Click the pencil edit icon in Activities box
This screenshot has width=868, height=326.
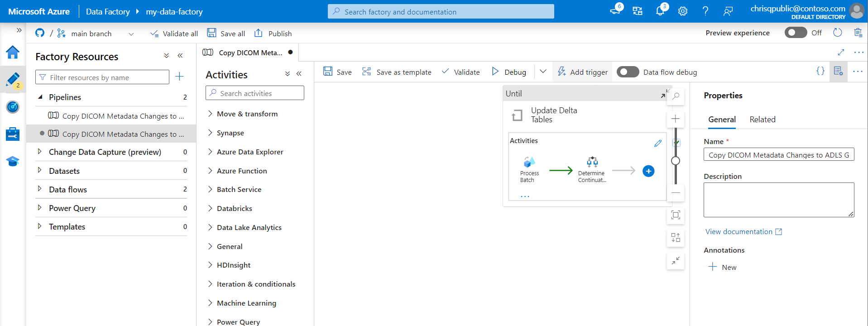coord(657,144)
